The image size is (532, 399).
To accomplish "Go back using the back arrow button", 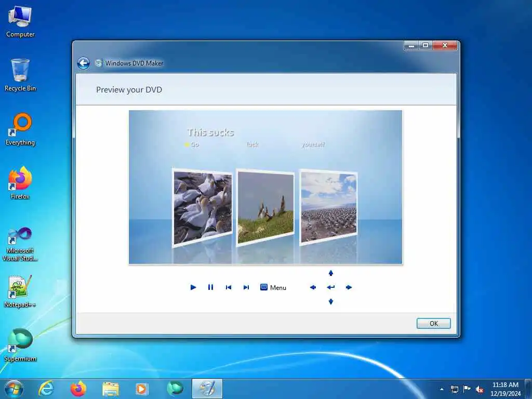I will (x=84, y=63).
